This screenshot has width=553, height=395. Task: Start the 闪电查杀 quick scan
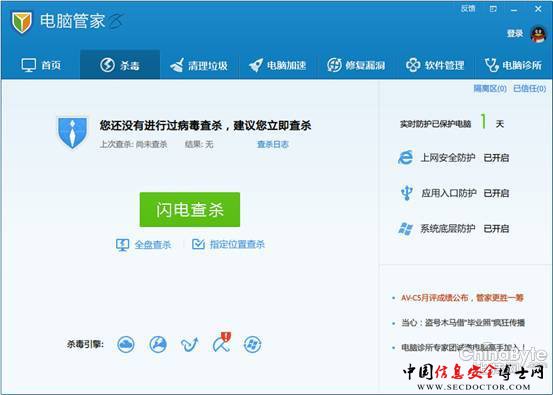[190, 209]
